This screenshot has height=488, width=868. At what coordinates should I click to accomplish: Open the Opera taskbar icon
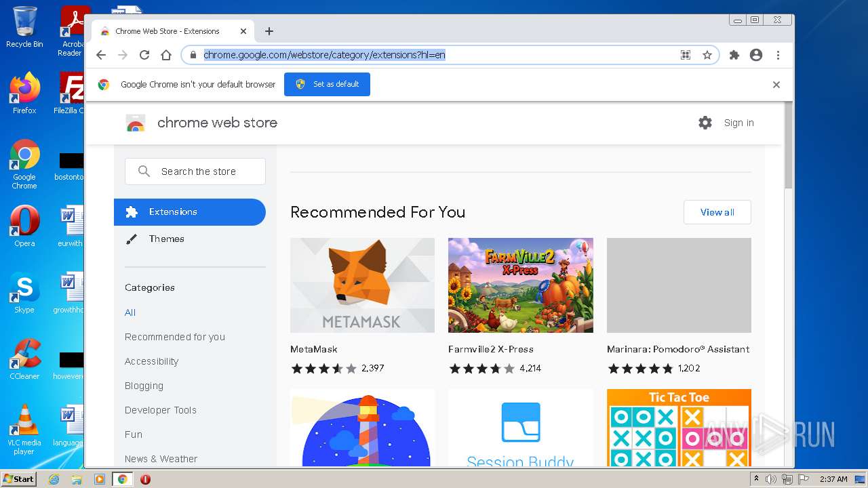pyautogui.click(x=145, y=479)
